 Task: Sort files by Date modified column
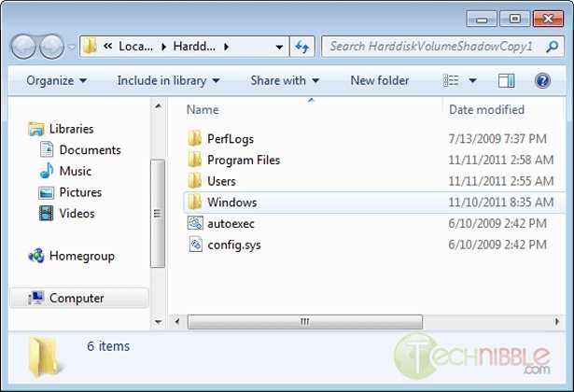486,109
